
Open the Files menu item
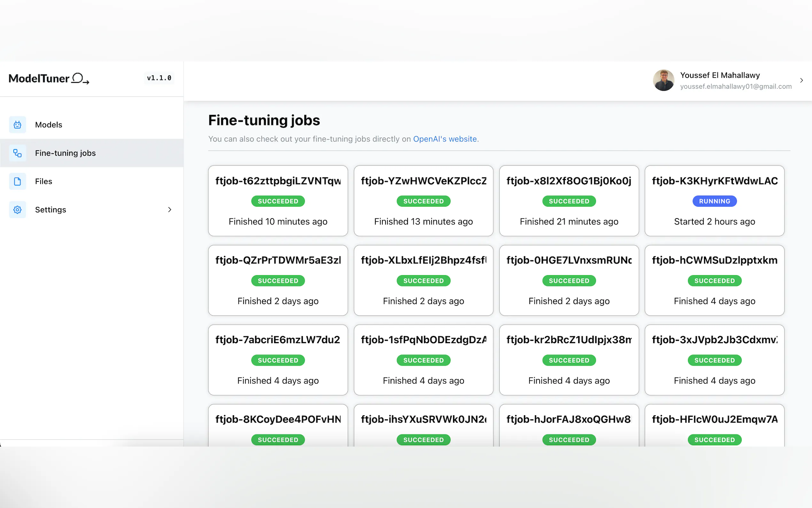point(44,181)
